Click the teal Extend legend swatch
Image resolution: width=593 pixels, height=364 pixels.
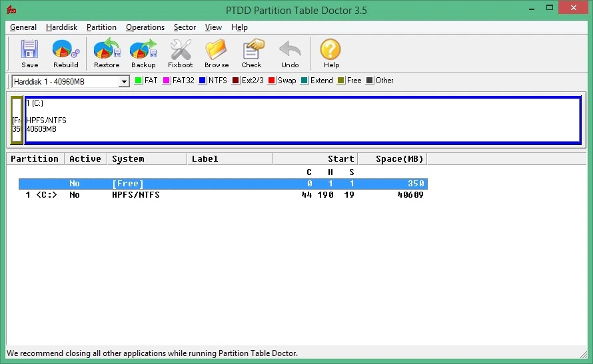point(304,81)
